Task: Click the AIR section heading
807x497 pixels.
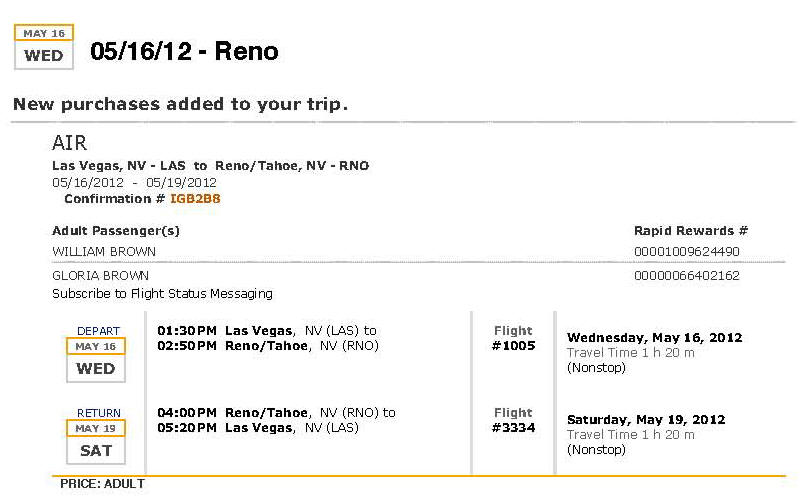Action: click(x=69, y=143)
